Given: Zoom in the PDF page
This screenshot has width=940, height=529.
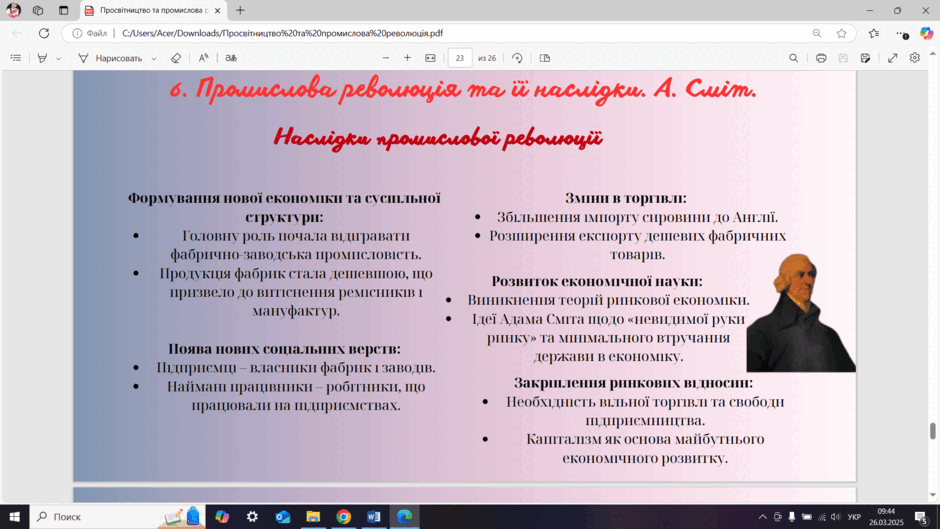Looking at the screenshot, I should [408, 58].
